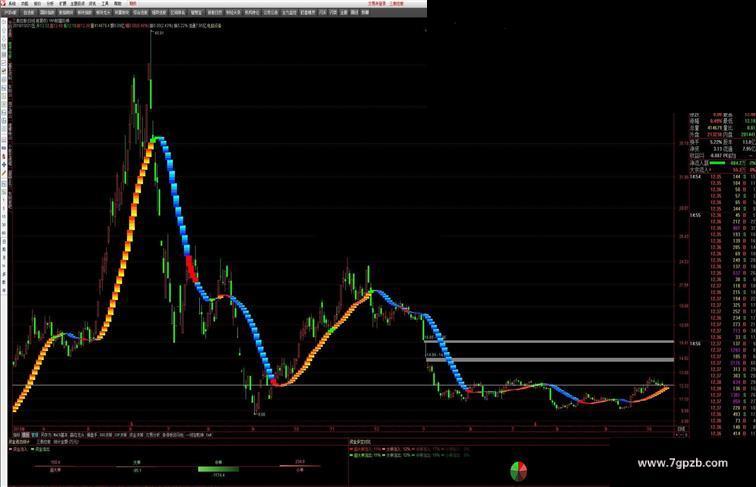The width and height of the screenshot is (756, 487).
Task: Open the 分析 menu
Action: click(50, 3)
